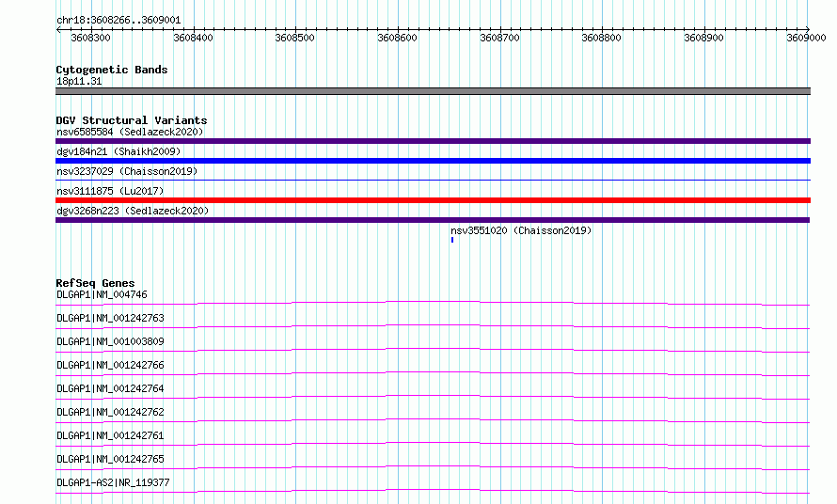The image size is (837, 504).
Task: Click the blue dgv184n21 variant bar
Action: (x=433, y=161)
